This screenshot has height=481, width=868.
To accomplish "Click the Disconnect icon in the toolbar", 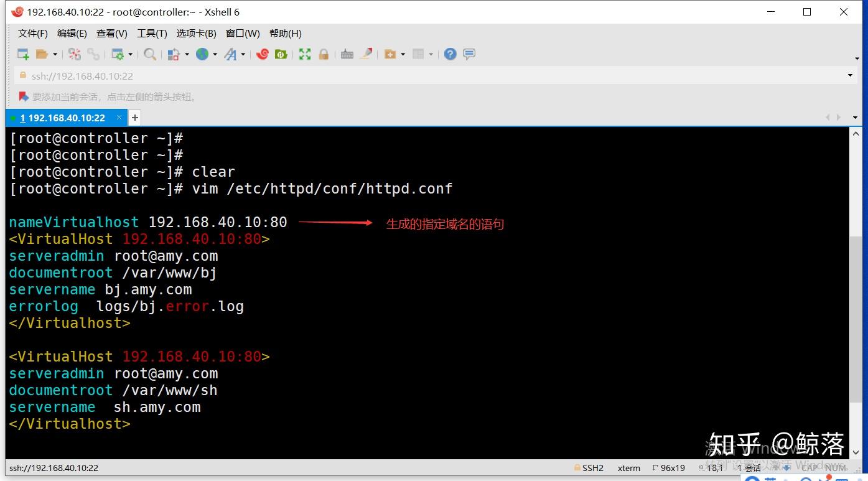I will tap(75, 54).
